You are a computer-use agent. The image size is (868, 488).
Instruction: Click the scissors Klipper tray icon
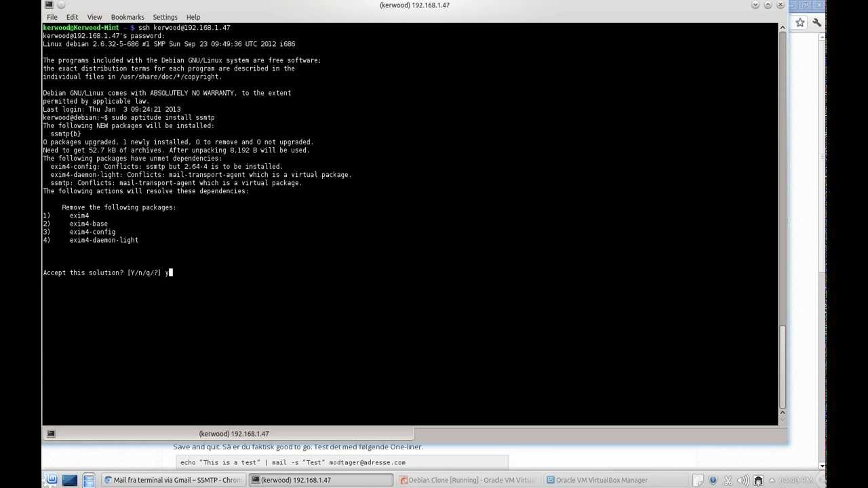point(728,480)
